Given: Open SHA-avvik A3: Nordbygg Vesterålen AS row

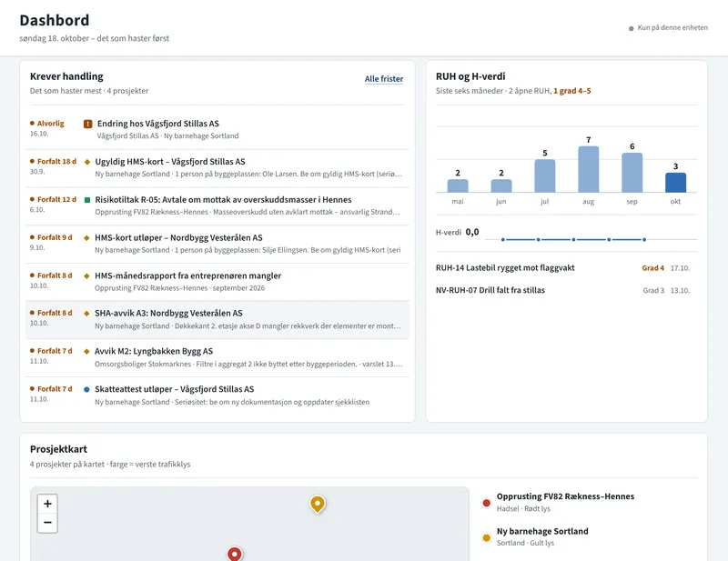Looking at the screenshot, I should click(x=217, y=320).
